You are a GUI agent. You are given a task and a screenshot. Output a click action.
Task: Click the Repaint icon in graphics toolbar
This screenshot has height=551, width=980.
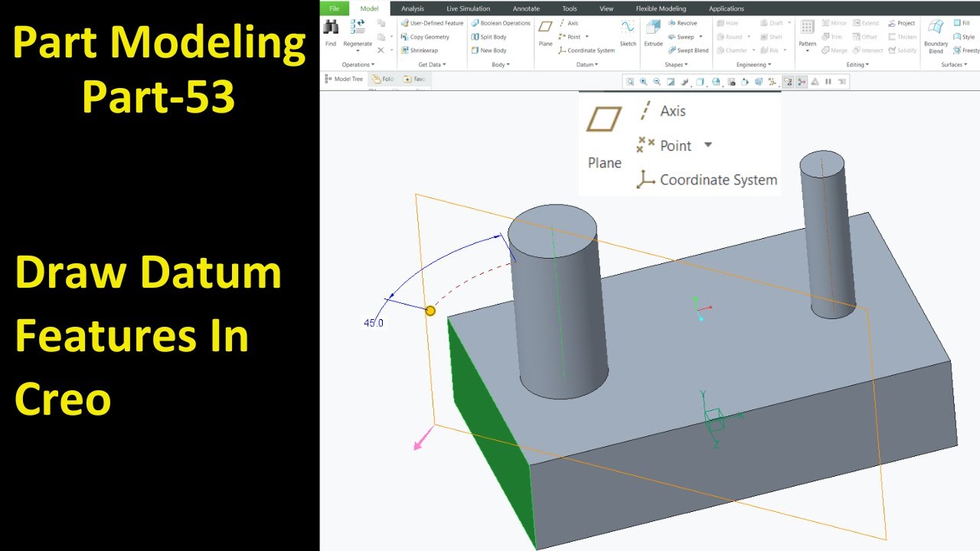[x=671, y=82]
